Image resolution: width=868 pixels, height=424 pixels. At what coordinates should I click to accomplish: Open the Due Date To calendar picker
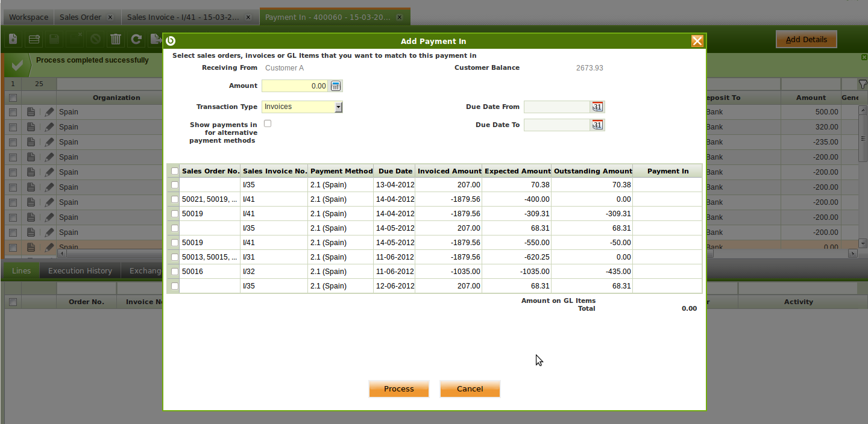[597, 125]
